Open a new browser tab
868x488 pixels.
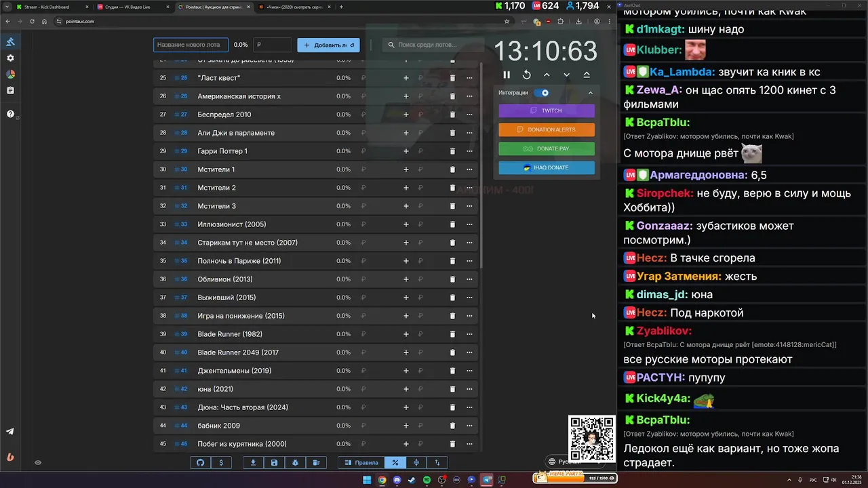(x=341, y=7)
